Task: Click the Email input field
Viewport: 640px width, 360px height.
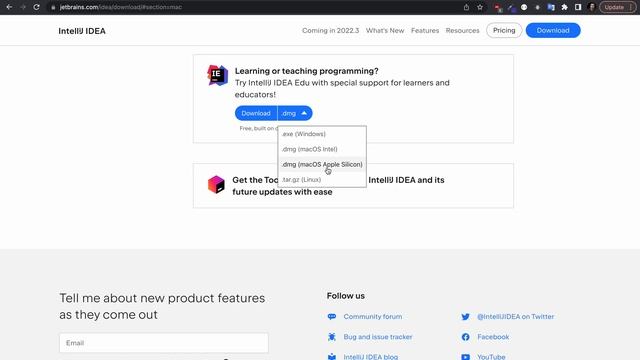Action: [164, 343]
